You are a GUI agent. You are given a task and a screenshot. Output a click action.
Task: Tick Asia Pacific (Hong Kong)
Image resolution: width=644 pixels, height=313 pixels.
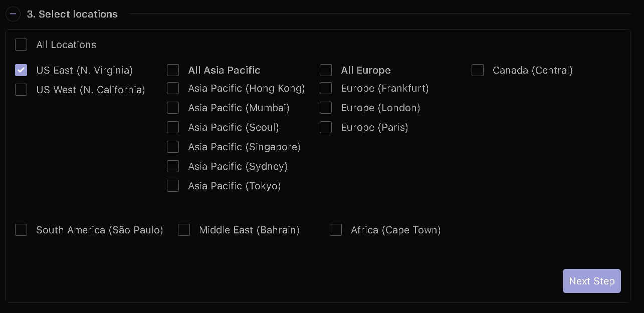[173, 88]
